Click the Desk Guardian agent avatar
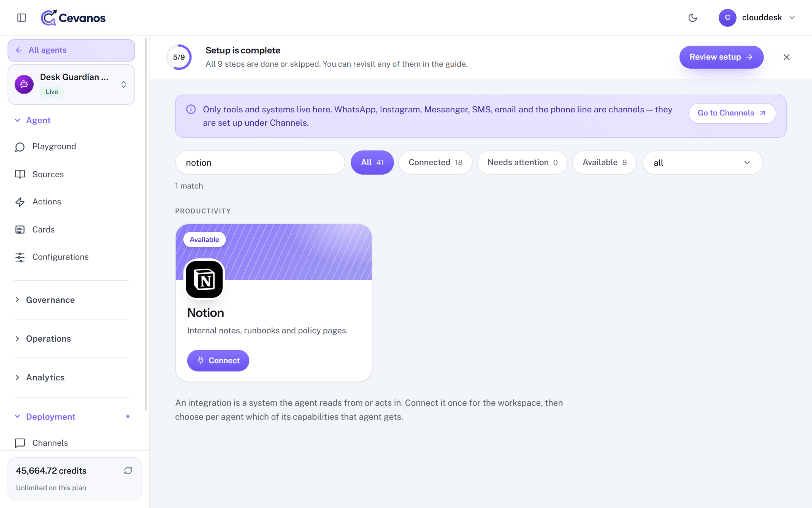This screenshot has height=508, width=812. pyautogui.click(x=24, y=85)
